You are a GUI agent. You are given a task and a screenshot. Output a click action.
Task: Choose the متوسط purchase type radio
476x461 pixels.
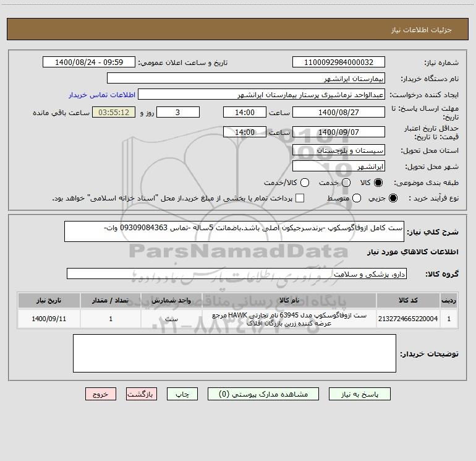pyautogui.click(x=357, y=198)
